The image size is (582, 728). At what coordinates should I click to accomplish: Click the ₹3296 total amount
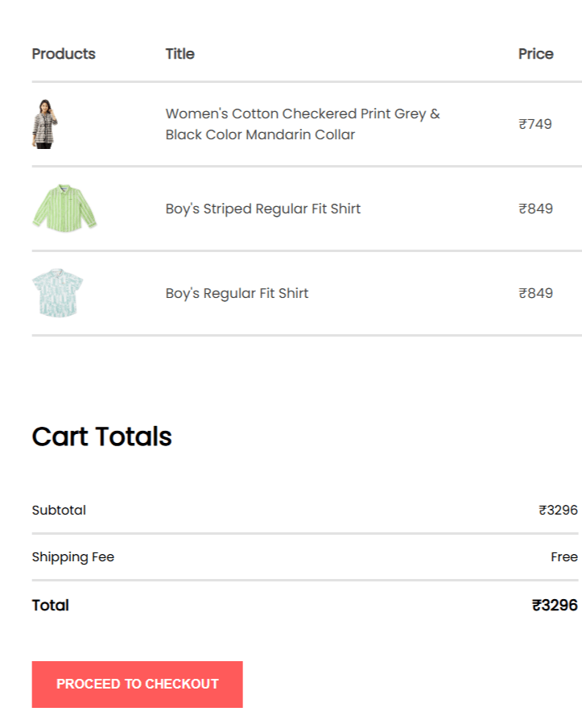click(555, 605)
